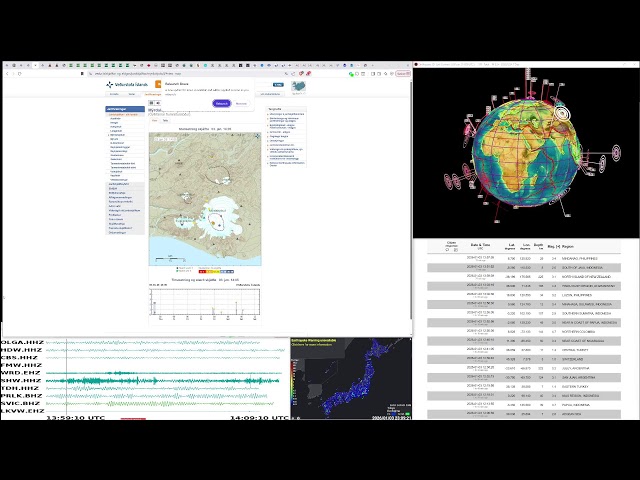Select the NORTHERN COLOMBIA row
Screen dimensions: 640x480
(524, 332)
